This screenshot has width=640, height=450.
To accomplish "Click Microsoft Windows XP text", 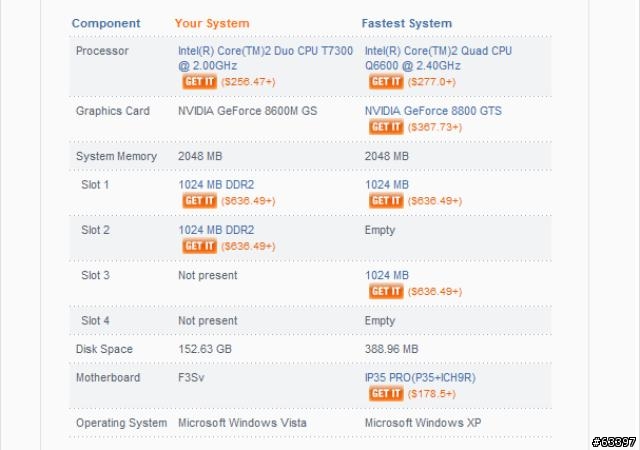I will [x=422, y=423].
